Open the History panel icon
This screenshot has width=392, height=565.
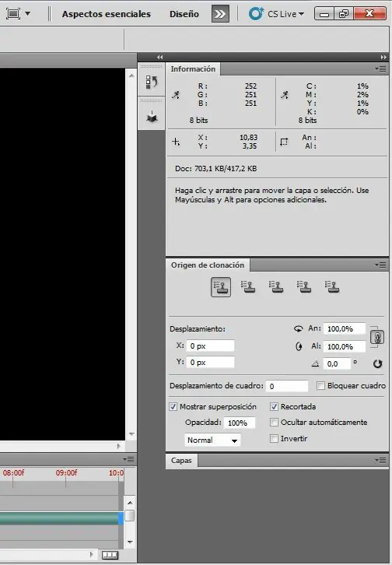click(x=152, y=82)
